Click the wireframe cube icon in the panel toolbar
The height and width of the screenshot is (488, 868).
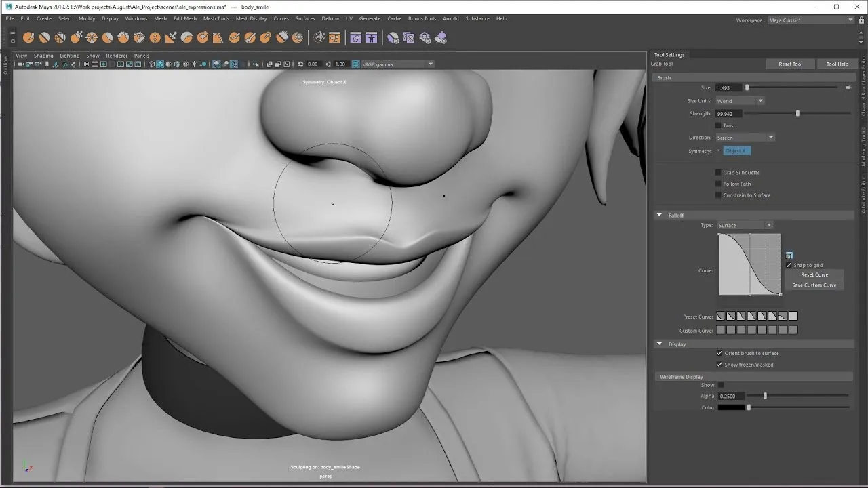coord(152,64)
